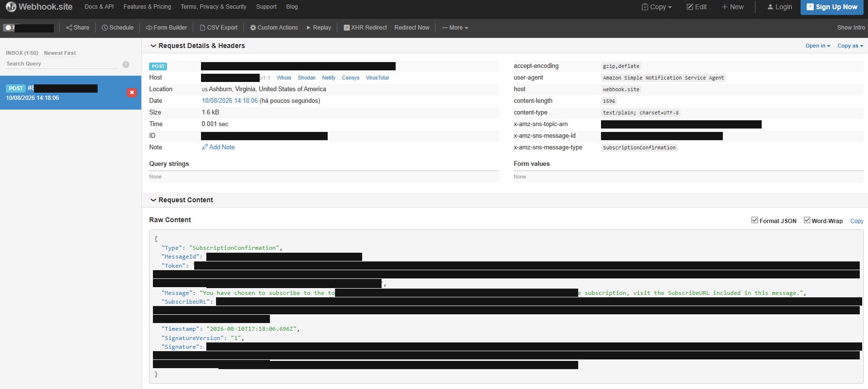Collapse the Request Content section
Screen dimensions: 868x389
click(x=182, y=200)
